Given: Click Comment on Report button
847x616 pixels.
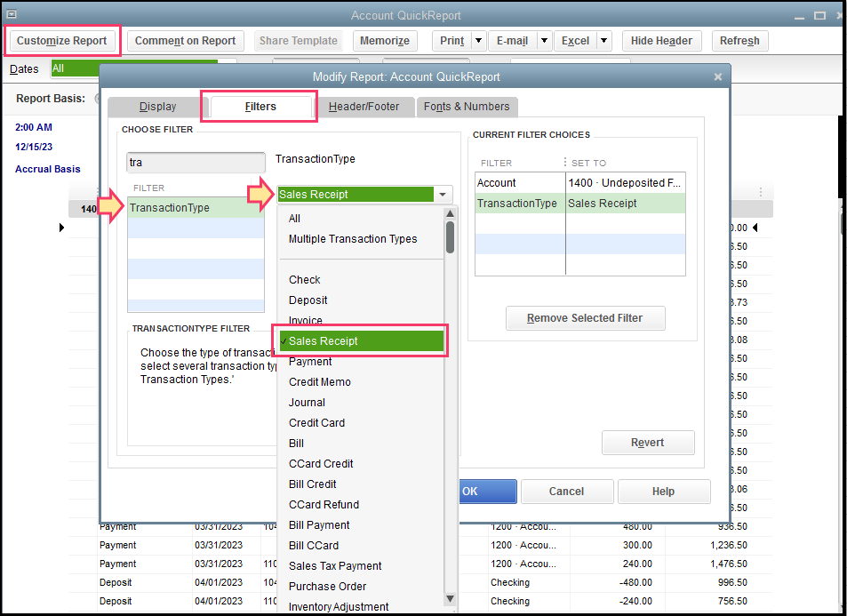Looking at the screenshot, I should pyautogui.click(x=185, y=41).
